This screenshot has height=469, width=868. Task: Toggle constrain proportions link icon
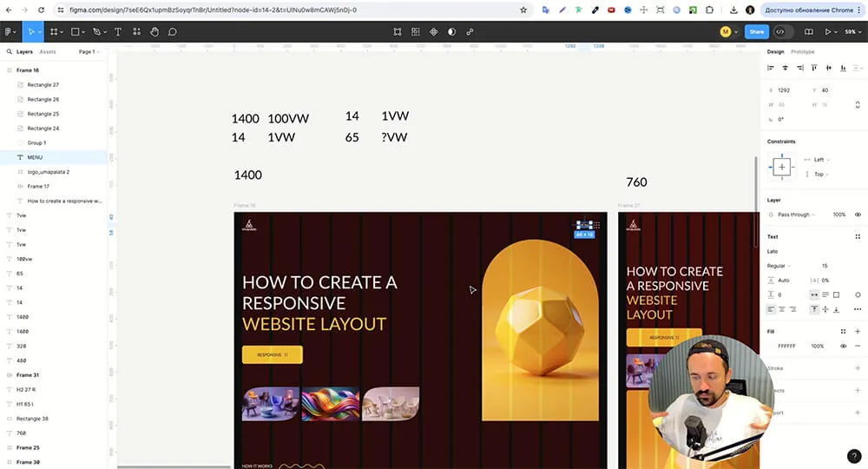point(858,104)
